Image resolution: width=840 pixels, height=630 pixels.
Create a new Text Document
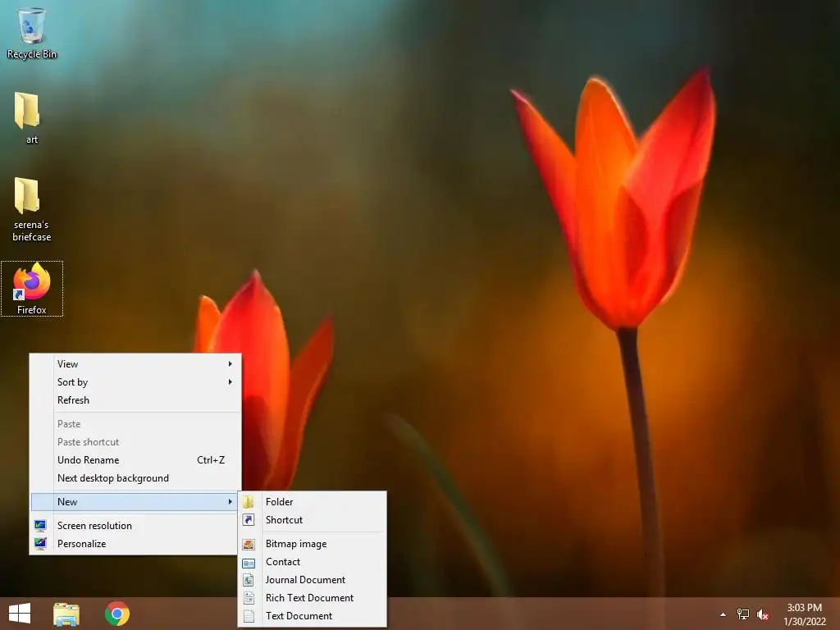(x=313, y=616)
